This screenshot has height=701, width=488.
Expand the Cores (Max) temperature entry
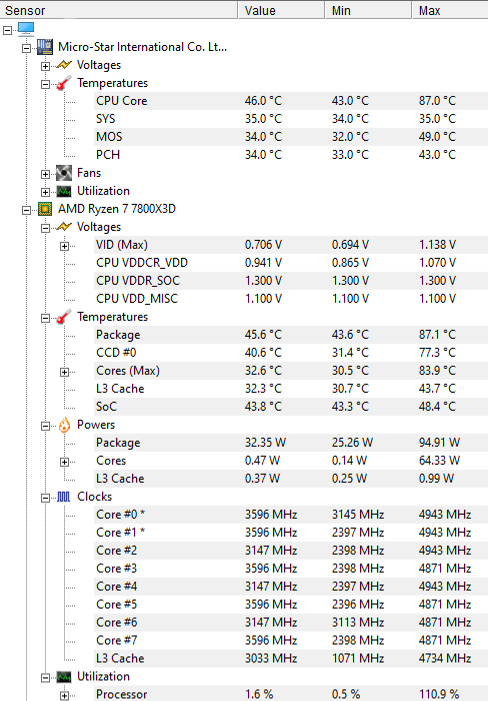tap(64, 372)
